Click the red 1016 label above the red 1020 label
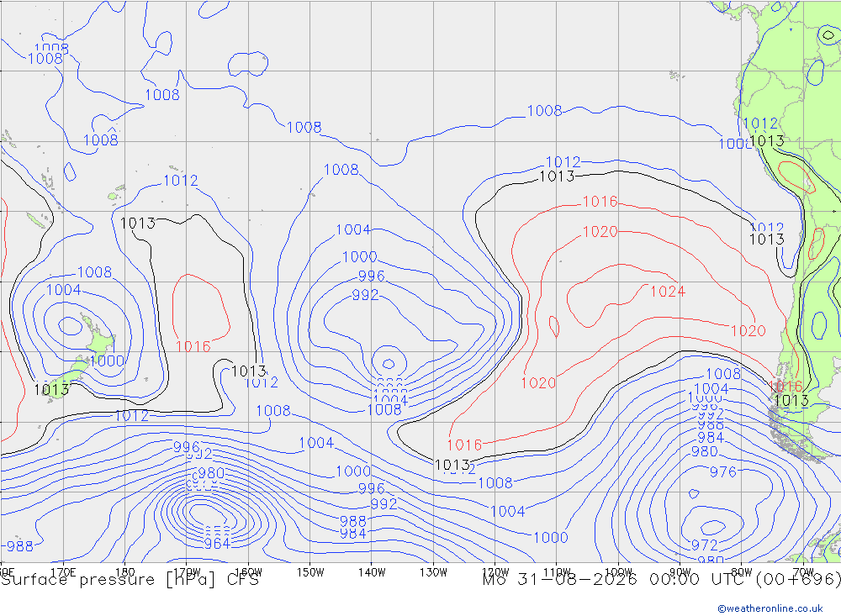 pyautogui.click(x=600, y=202)
